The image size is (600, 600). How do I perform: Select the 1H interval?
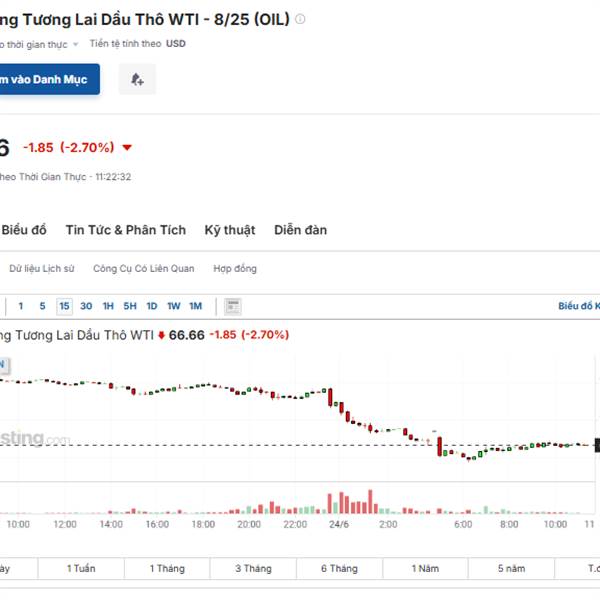(x=108, y=306)
